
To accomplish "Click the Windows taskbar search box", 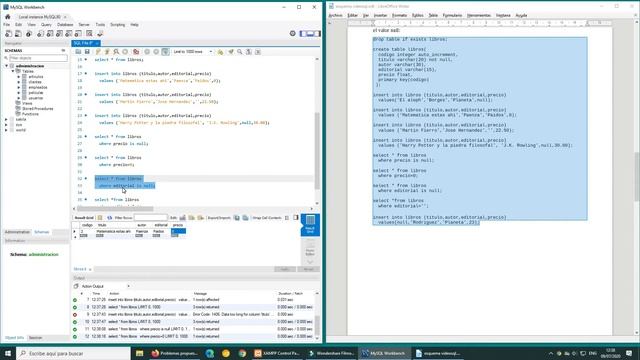I will pyautogui.click(x=73, y=353).
